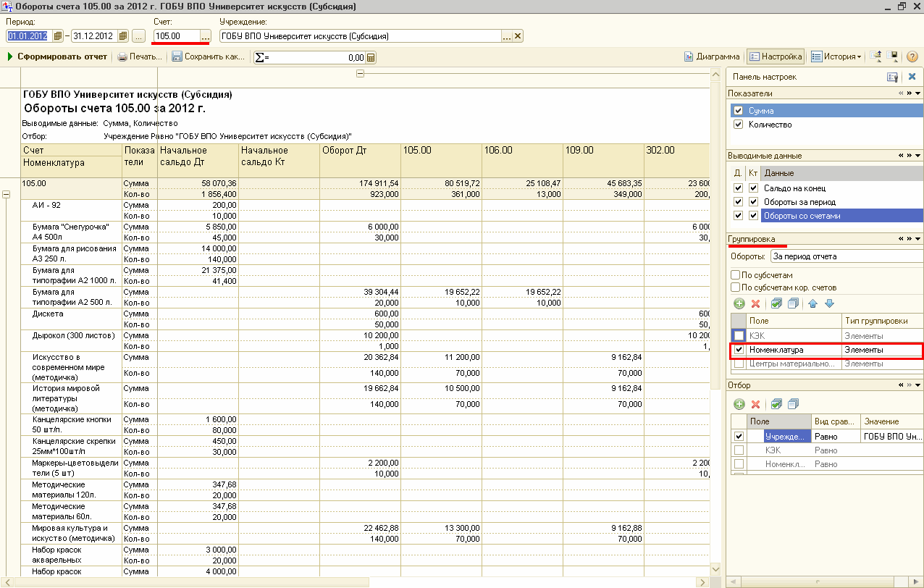The height and width of the screenshot is (588, 924).
Task: Delete filter row with red X in Отбор
Action: click(755, 404)
